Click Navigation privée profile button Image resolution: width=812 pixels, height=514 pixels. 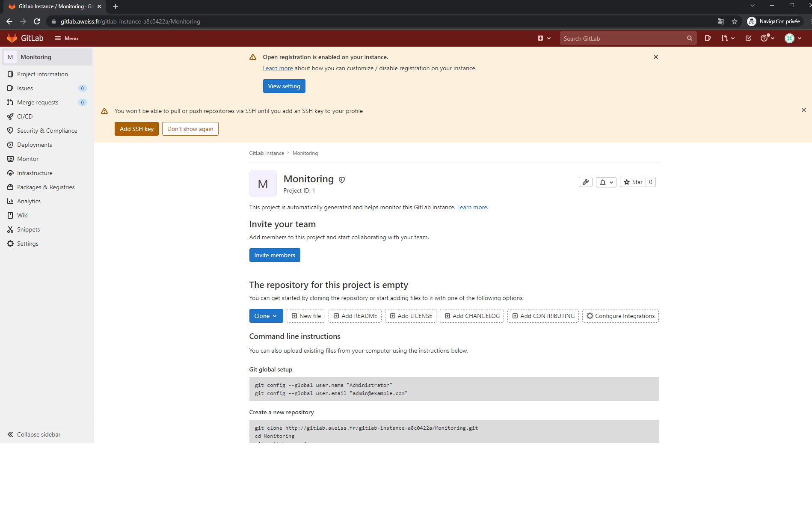[x=774, y=21]
